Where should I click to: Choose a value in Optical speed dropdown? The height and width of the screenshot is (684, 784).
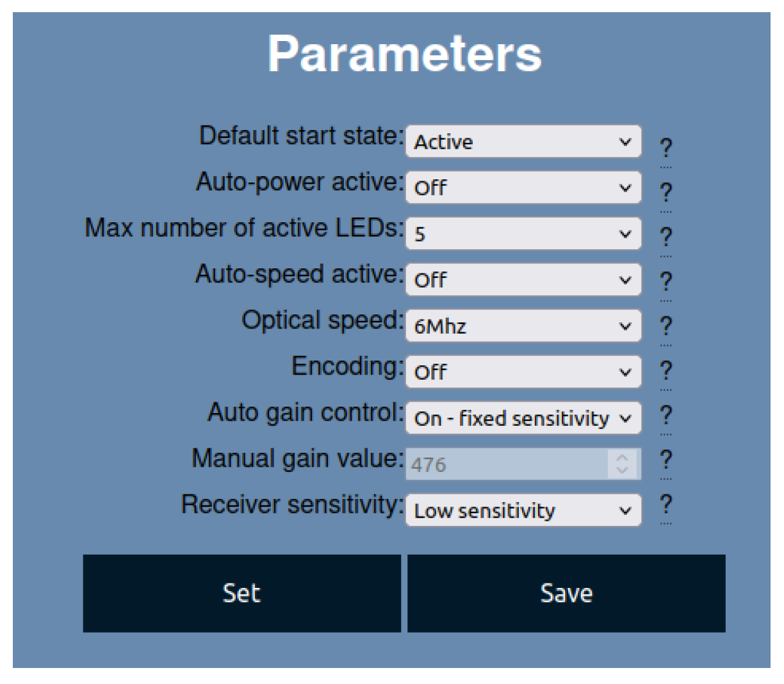[x=523, y=326]
